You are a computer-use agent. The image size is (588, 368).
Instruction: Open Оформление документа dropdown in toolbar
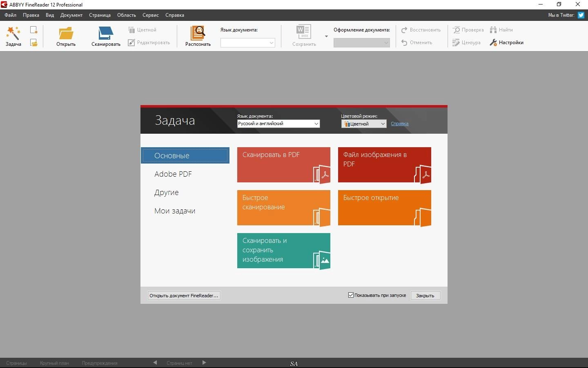361,43
